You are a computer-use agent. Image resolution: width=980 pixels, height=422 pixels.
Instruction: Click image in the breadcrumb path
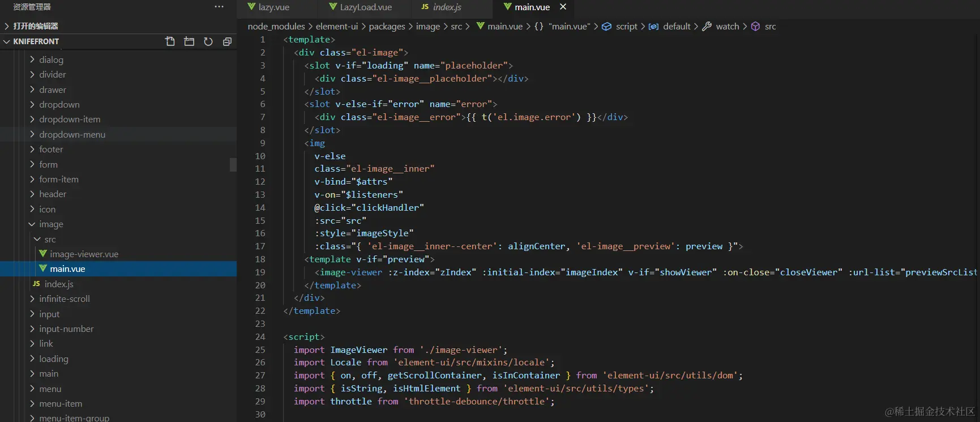coord(427,26)
